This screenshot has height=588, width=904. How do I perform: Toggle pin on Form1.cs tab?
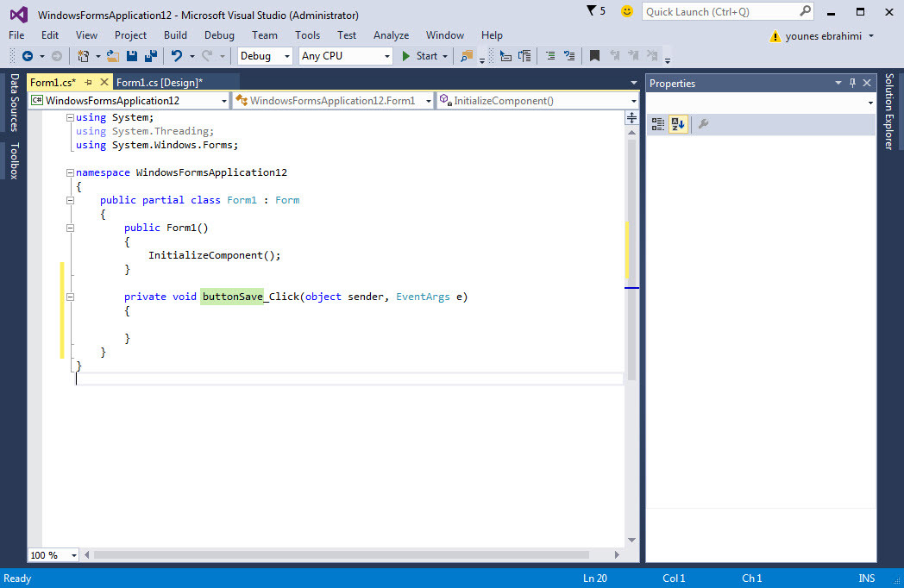[x=88, y=83]
